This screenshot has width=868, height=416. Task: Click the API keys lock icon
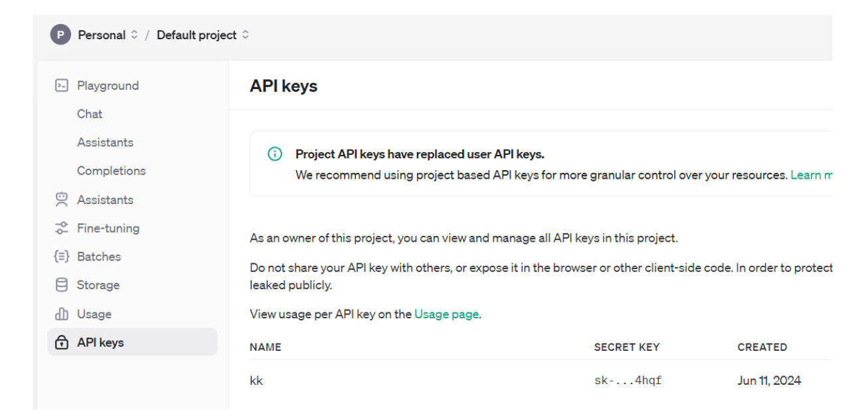(61, 343)
